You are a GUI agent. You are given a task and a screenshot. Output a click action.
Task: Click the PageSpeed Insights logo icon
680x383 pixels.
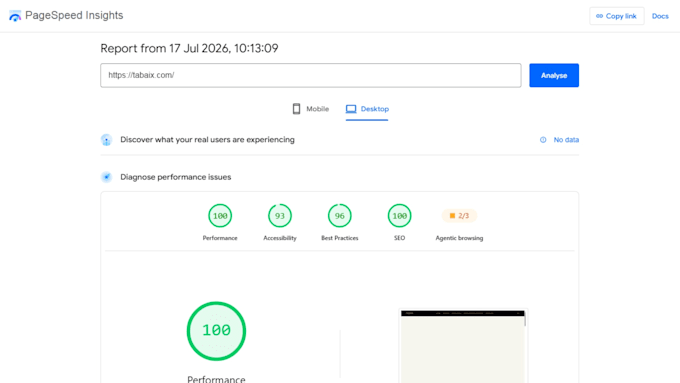[x=15, y=16]
